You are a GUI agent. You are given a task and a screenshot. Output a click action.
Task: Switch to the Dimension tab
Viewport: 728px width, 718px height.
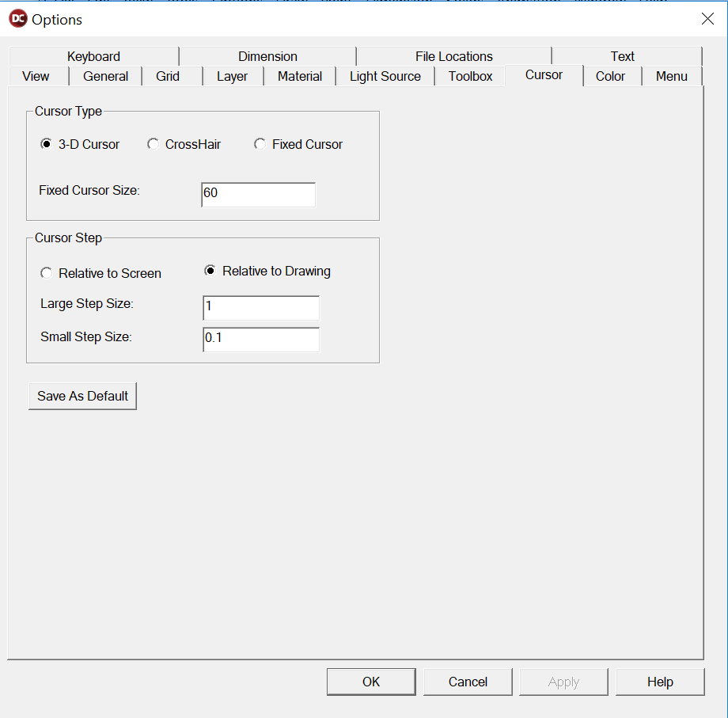(268, 56)
